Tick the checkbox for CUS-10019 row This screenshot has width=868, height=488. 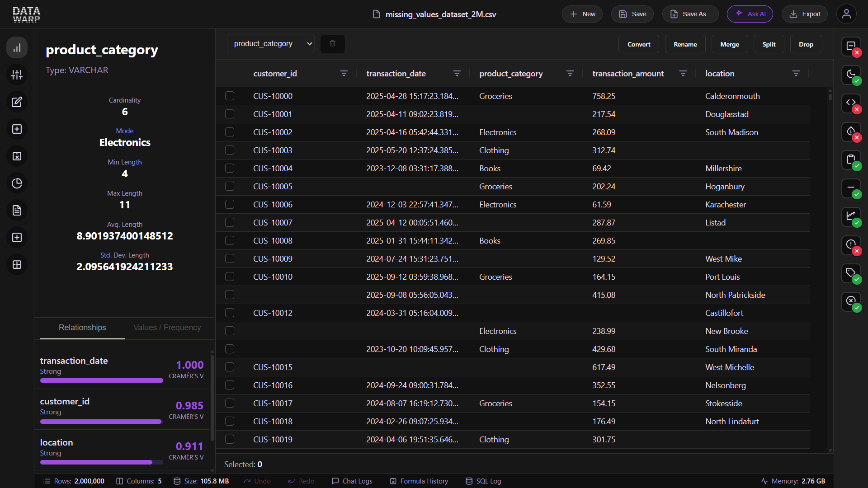[230, 439]
